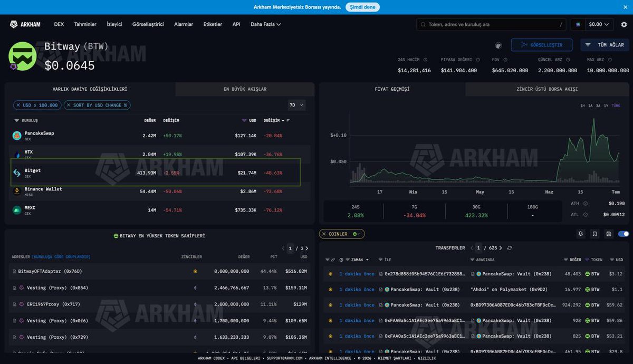Open the 7D period dropdown

[x=296, y=105]
